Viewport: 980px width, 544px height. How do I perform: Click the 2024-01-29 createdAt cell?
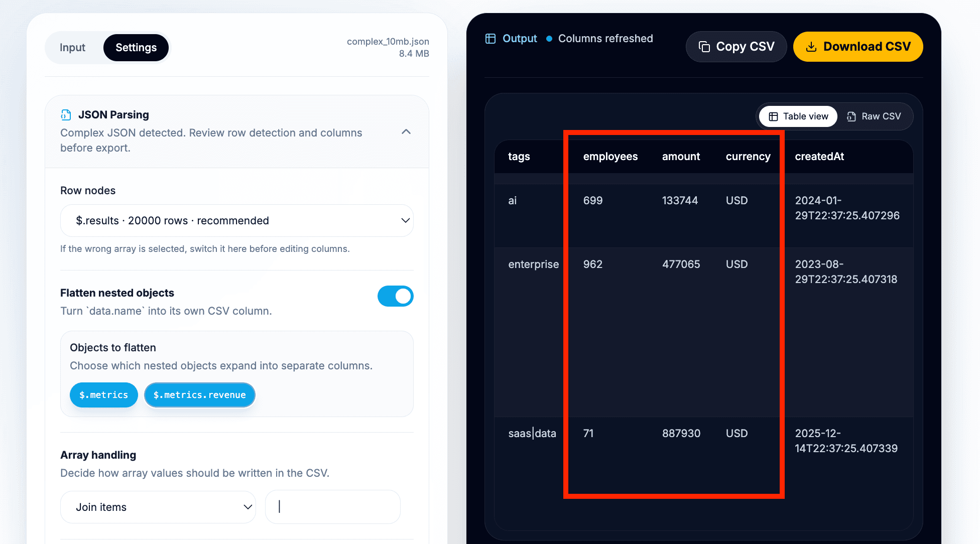click(847, 208)
